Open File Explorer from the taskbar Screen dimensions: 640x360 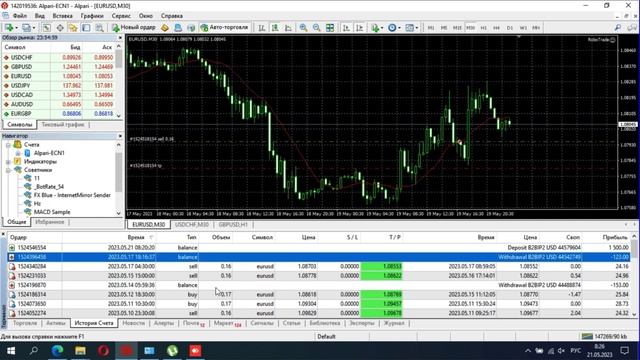coord(80,351)
